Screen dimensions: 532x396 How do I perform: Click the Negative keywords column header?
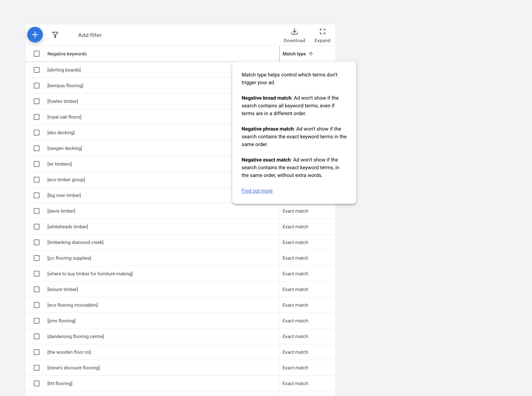click(67, 54)
